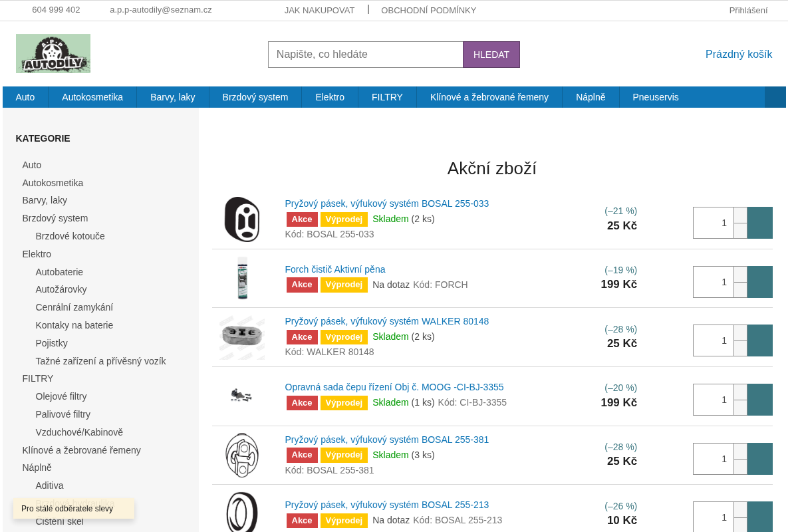Open the A.P.P. Autodíly logo home link

tap(53, 53)
